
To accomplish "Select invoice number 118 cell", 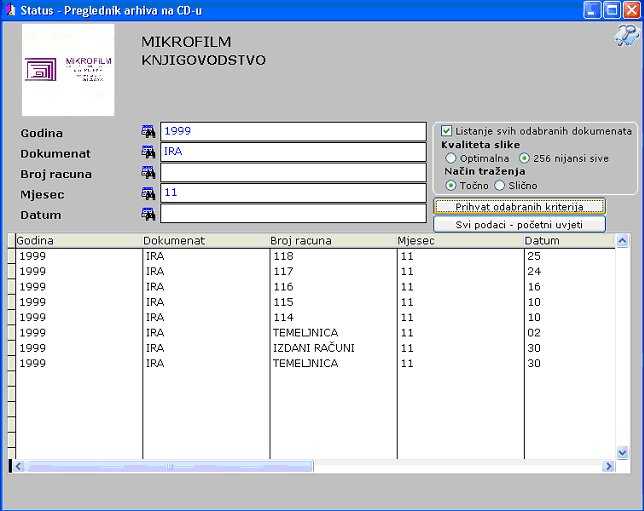I will click(x=334, y=256).
